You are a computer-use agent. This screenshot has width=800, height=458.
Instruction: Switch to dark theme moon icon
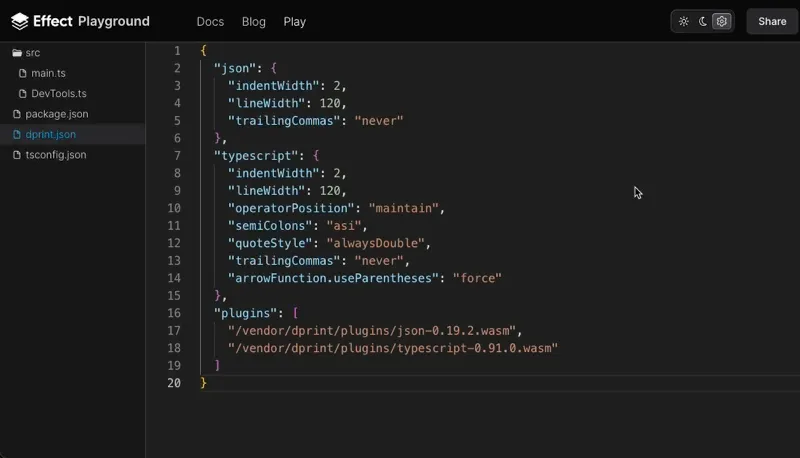point(703,21)
